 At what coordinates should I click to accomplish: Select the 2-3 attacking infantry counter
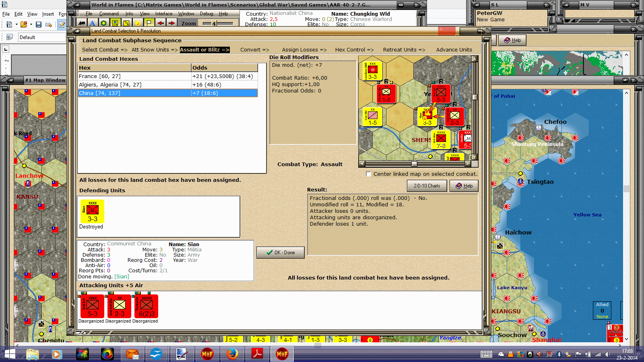click(x=120, y=306)
